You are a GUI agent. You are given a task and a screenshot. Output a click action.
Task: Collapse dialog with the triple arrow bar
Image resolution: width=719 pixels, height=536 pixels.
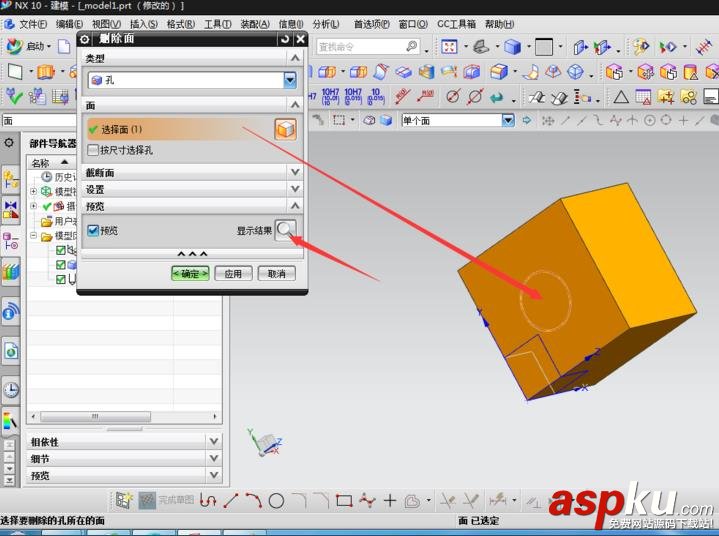tap(192, 254)
